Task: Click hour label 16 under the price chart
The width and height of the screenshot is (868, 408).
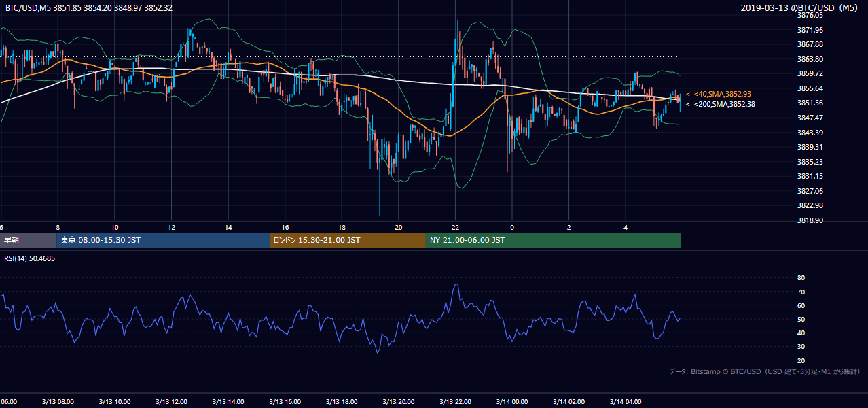Action: (x=285, y=227)
